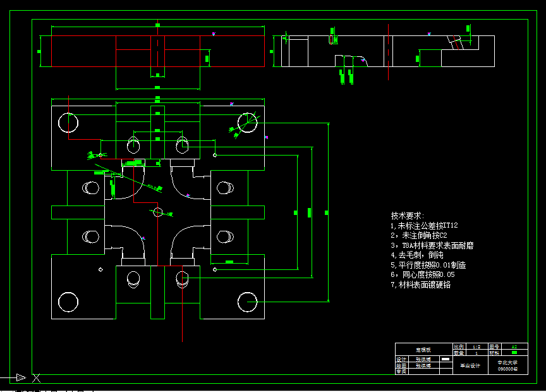Screen dimensions: 546x392
Task: Click the 图号 label in the title block
Action: 494,346
